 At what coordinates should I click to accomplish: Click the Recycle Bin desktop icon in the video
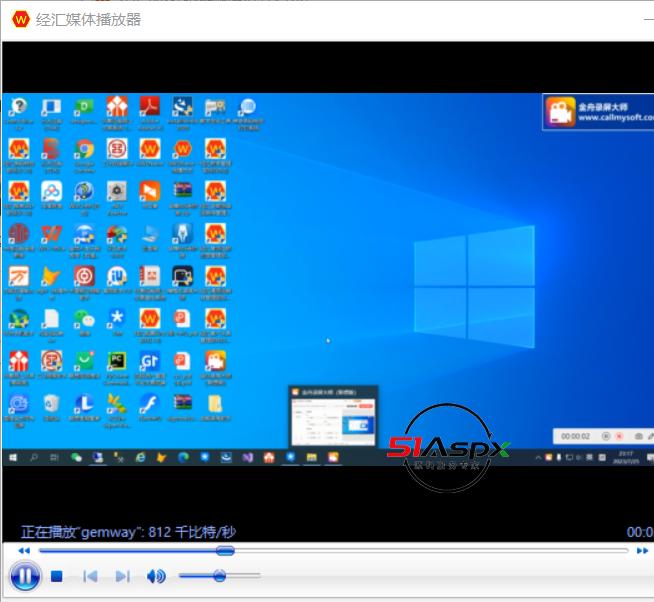[51, 404]
